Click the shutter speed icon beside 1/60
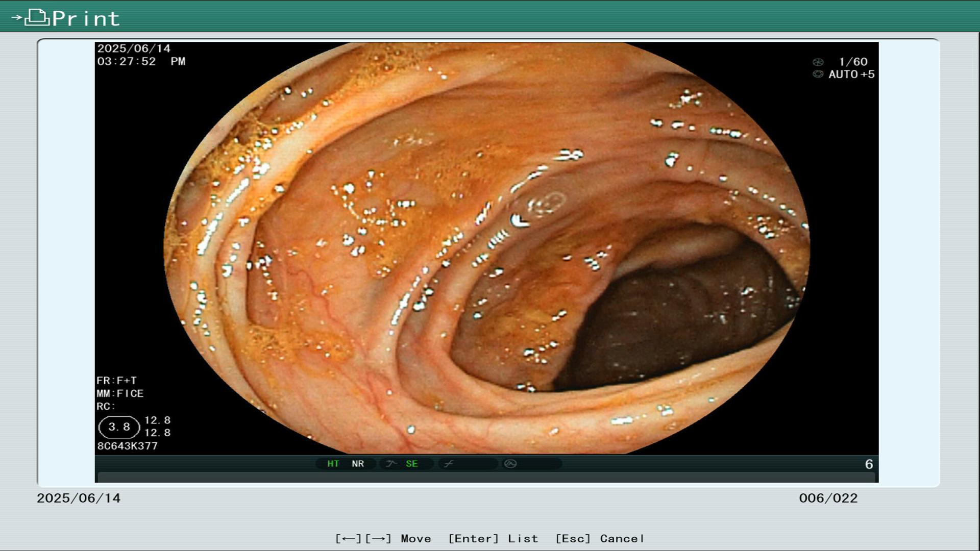This screenshot has width=980, height=551. (x=818, y=62)
